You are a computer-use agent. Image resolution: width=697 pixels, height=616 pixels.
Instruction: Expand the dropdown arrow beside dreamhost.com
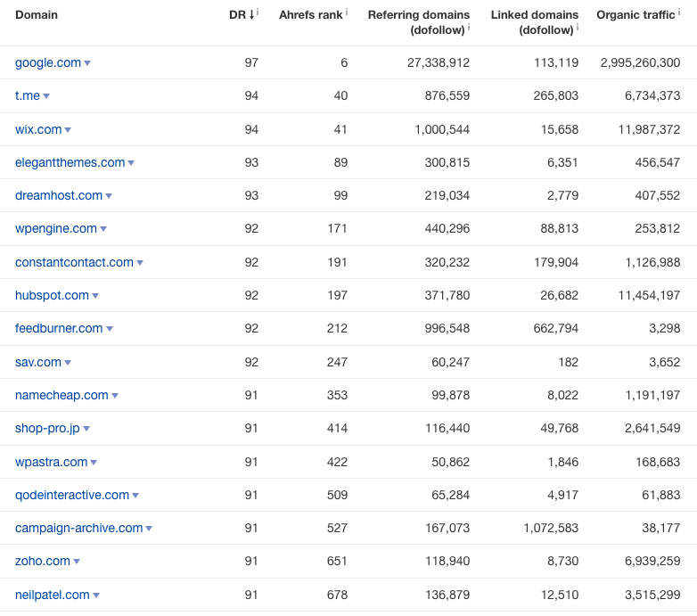109,196
